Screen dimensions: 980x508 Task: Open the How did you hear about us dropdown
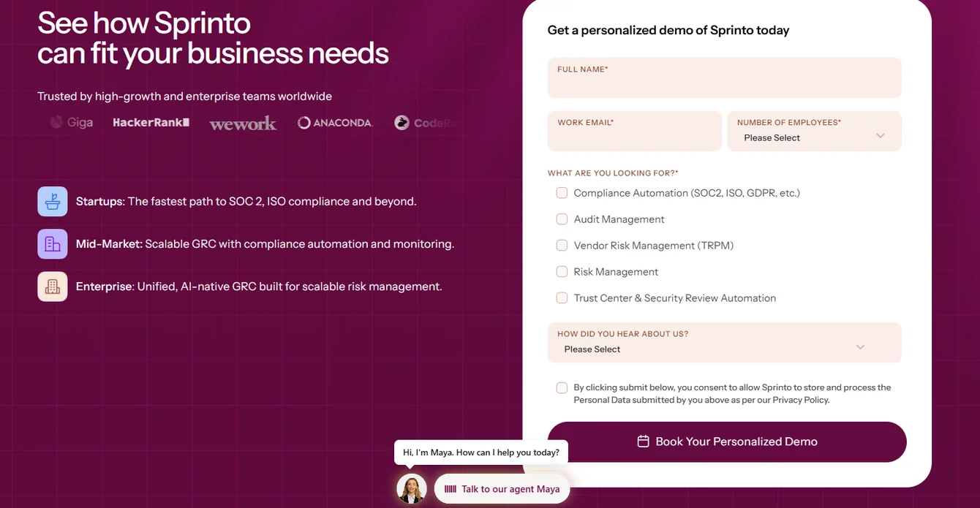tap(725, 342)
